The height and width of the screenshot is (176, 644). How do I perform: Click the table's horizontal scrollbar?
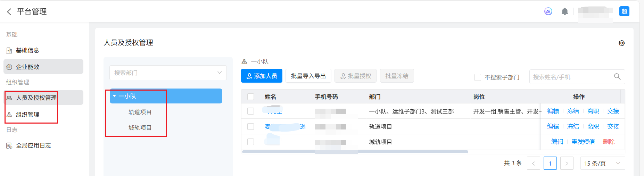pos(355,152)
